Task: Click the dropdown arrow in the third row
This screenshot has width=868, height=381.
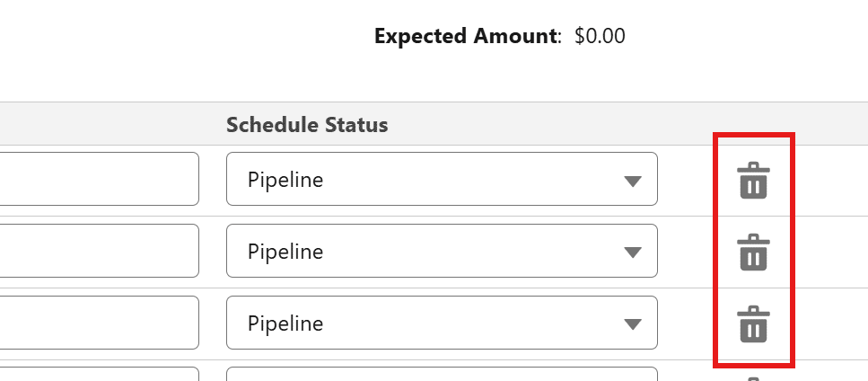Action: coord(632,324)
